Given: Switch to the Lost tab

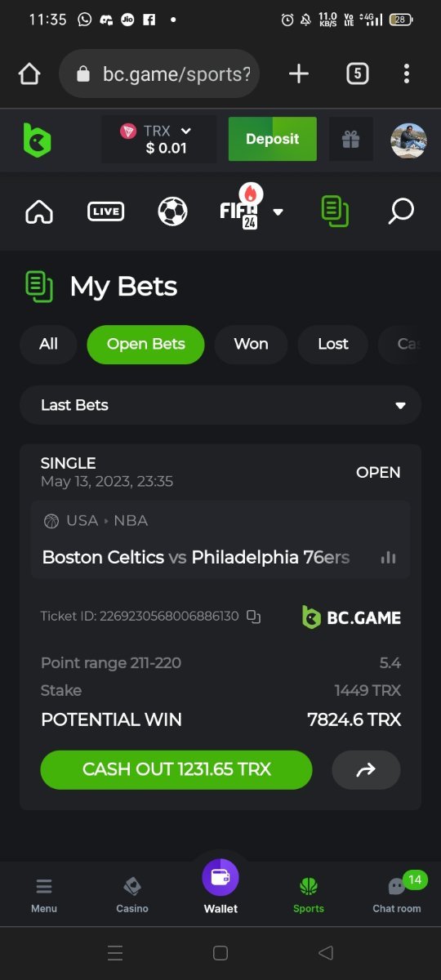Looking at the screenshot, I should (333, 344).
